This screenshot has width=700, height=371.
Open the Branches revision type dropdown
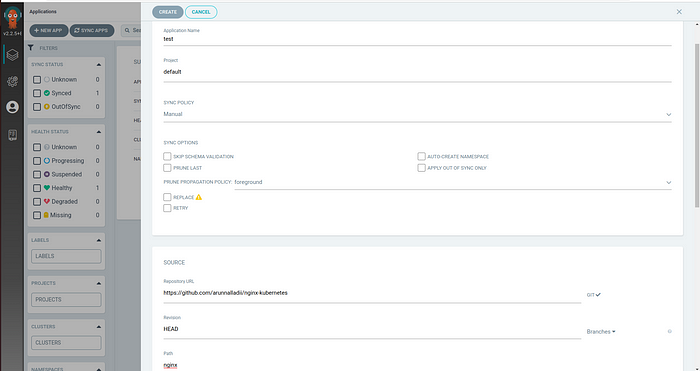601,332
